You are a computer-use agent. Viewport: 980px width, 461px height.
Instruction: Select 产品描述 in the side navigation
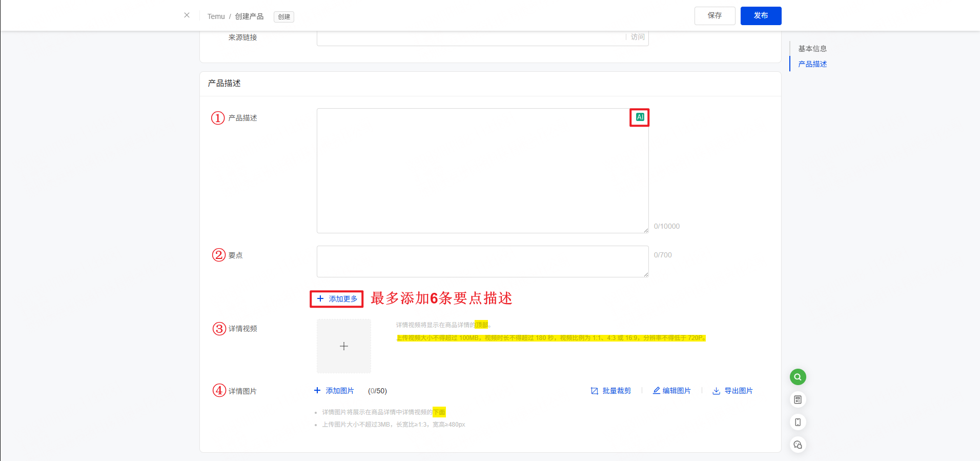[x=812, y=64]
